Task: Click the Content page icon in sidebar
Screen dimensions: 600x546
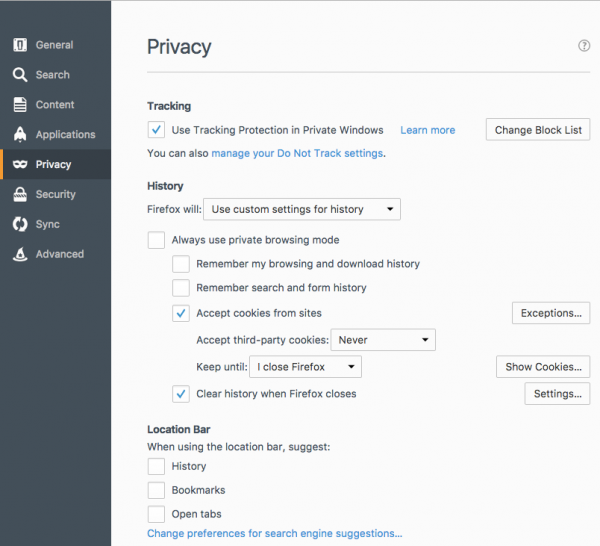Action: click(x=20, y=105)
